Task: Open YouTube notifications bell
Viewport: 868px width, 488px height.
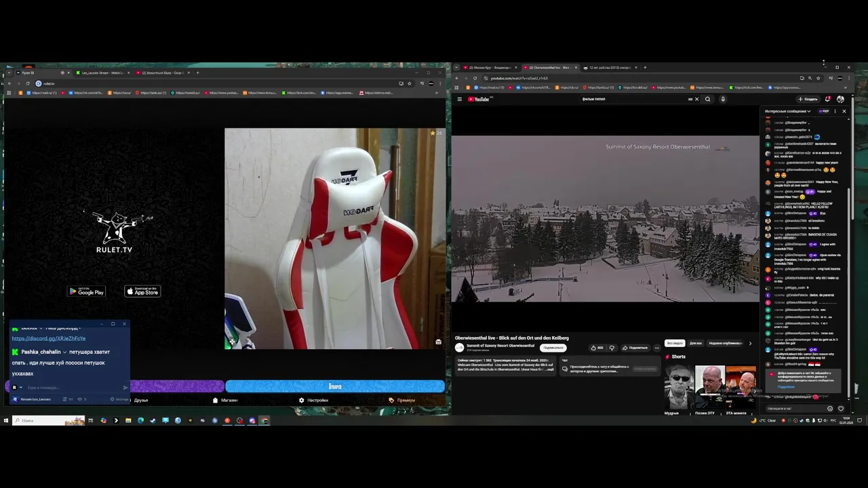Action: click(828, 99)
